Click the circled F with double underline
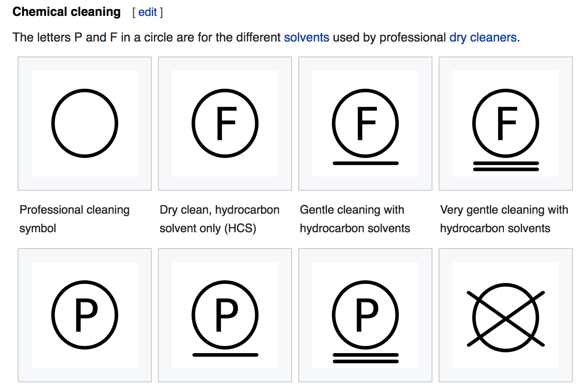The image size is (586, 392). (506, 123)
